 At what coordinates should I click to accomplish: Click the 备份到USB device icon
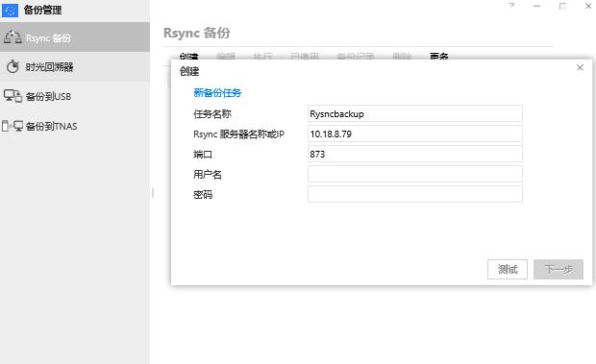pos(12,96)
